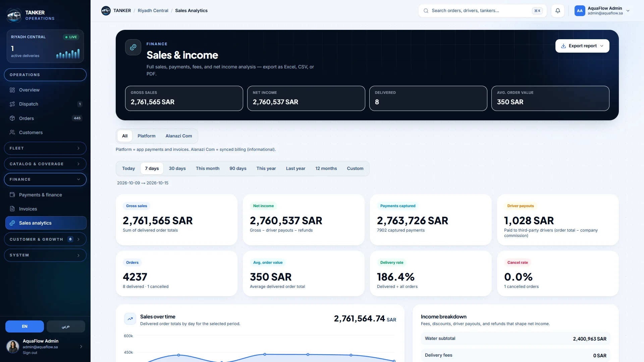Click the Invoices document icon
The image size is (644, 362).
(12, 209)
